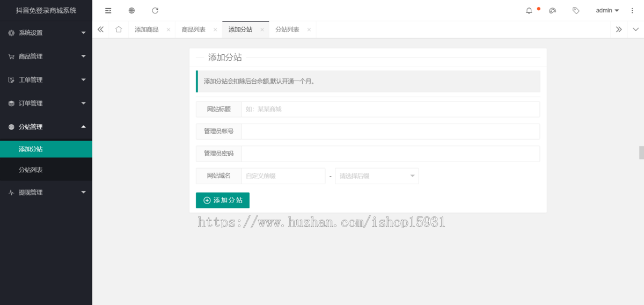
Task: Click the 提现管理 pulse icon
Action: (x=11, y=192)
